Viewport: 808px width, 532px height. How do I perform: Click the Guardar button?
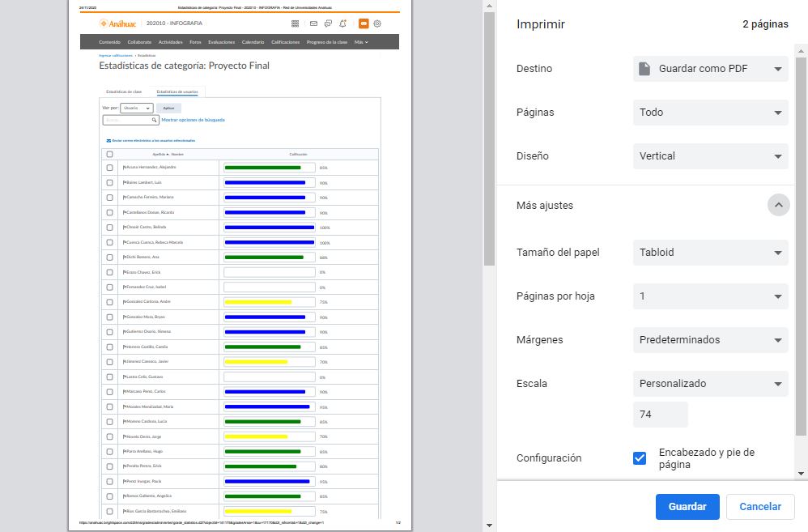pyautogui.click(x=687, y=507)
